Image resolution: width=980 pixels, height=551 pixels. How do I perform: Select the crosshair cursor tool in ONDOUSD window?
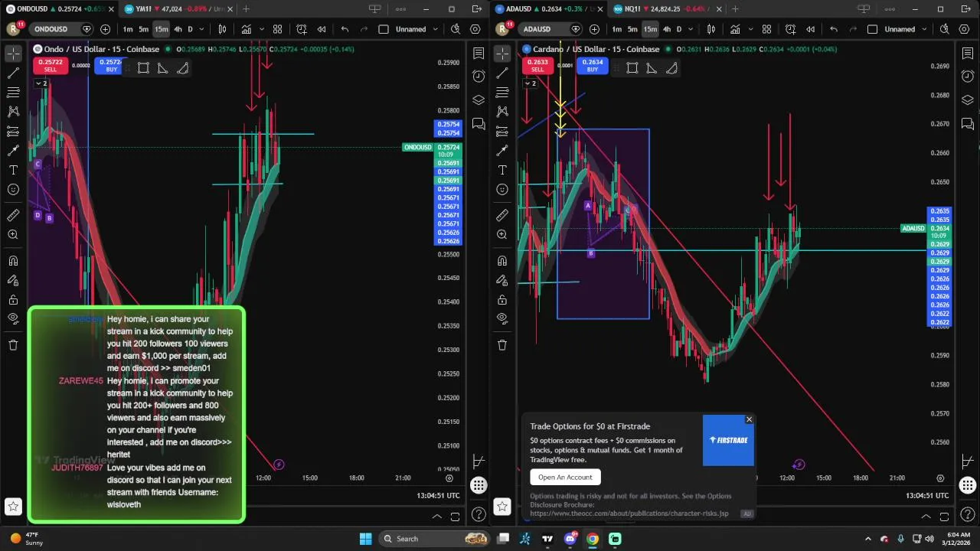click(x=13, y=54)
